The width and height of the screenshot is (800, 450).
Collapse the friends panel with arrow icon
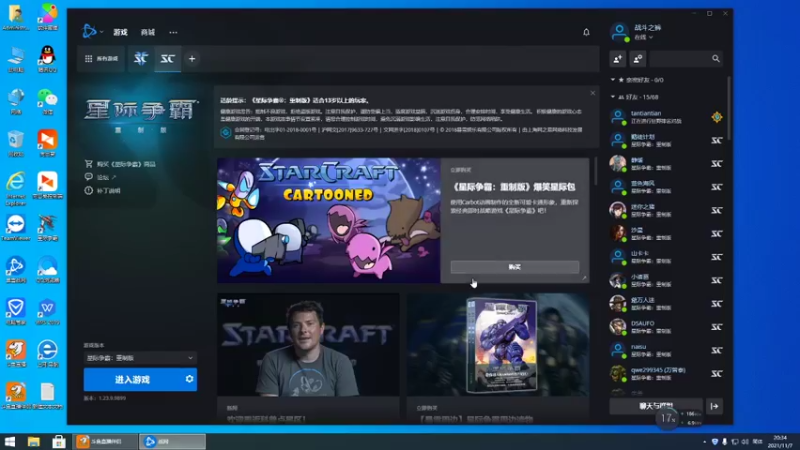(x=714, y=406)
